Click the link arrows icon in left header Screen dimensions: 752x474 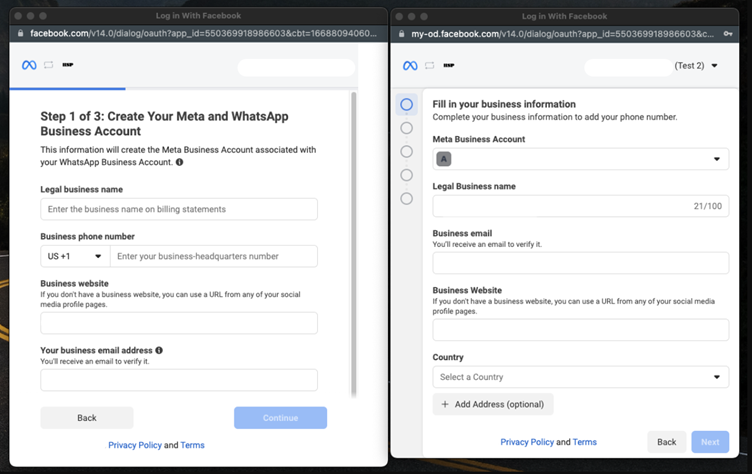click(x=48, y=65)
